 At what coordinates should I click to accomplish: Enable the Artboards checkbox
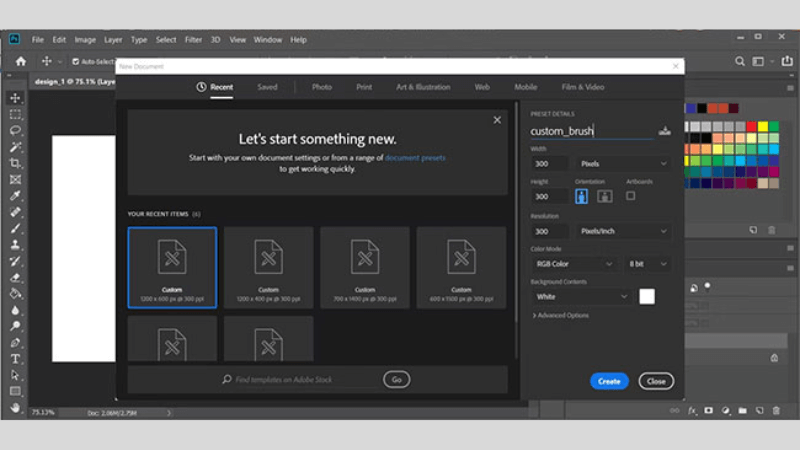tap(631, 196)
